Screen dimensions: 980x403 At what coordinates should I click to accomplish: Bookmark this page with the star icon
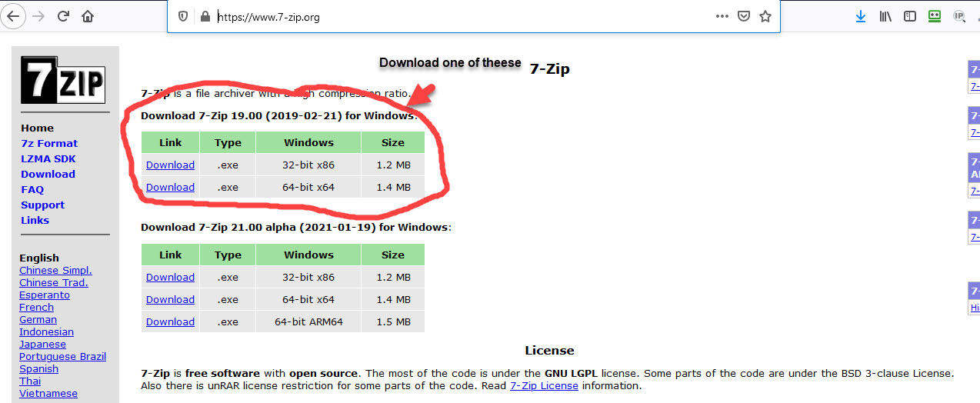point(765,16)
